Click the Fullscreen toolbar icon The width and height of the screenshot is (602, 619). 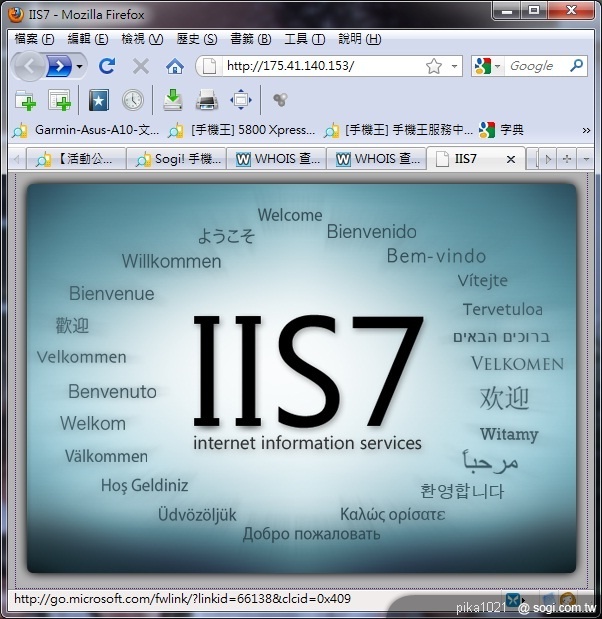tap(241, 100)
